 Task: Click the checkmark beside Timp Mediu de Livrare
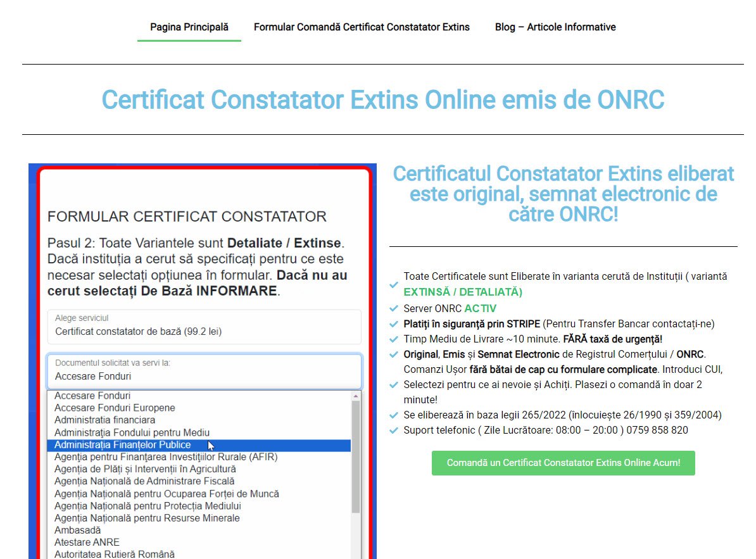(394, 339)
